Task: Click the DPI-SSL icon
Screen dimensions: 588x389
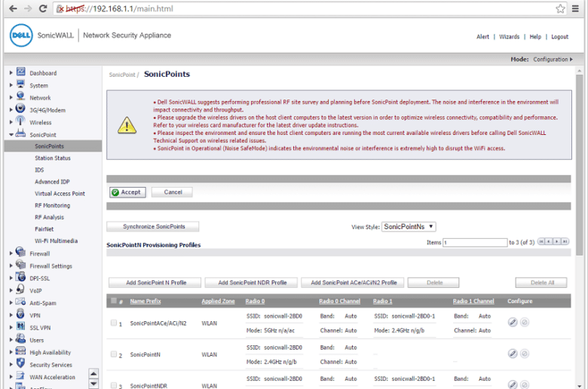Action: 20,277
